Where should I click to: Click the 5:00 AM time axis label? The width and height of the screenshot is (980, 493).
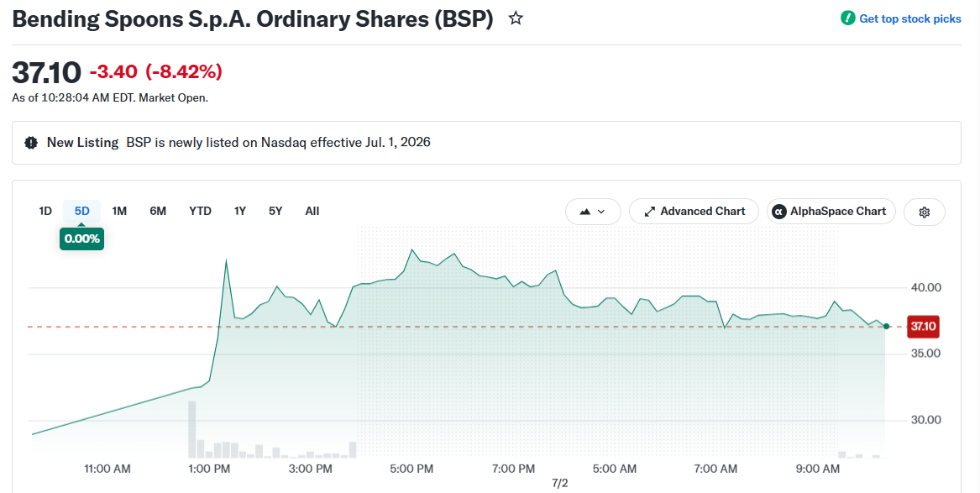point(615,469)
